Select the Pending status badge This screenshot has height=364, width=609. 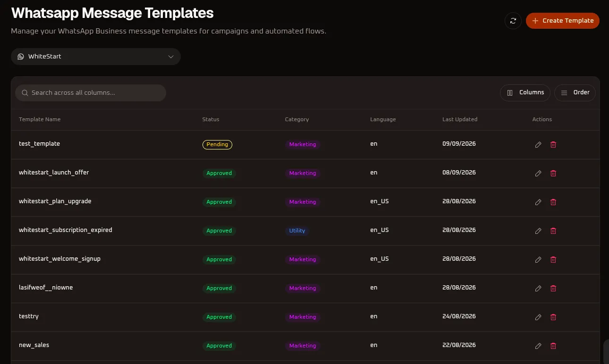click(217, 145)
